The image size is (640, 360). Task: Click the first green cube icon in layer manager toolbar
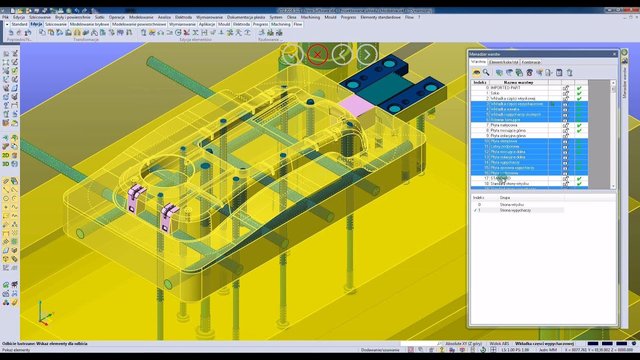[499, 73]
